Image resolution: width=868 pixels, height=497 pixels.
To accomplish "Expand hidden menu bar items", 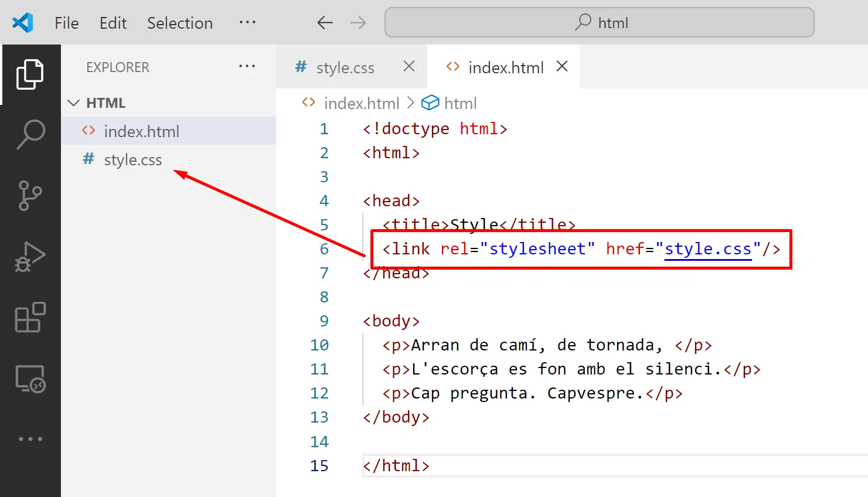I will (x=247, y=22).
